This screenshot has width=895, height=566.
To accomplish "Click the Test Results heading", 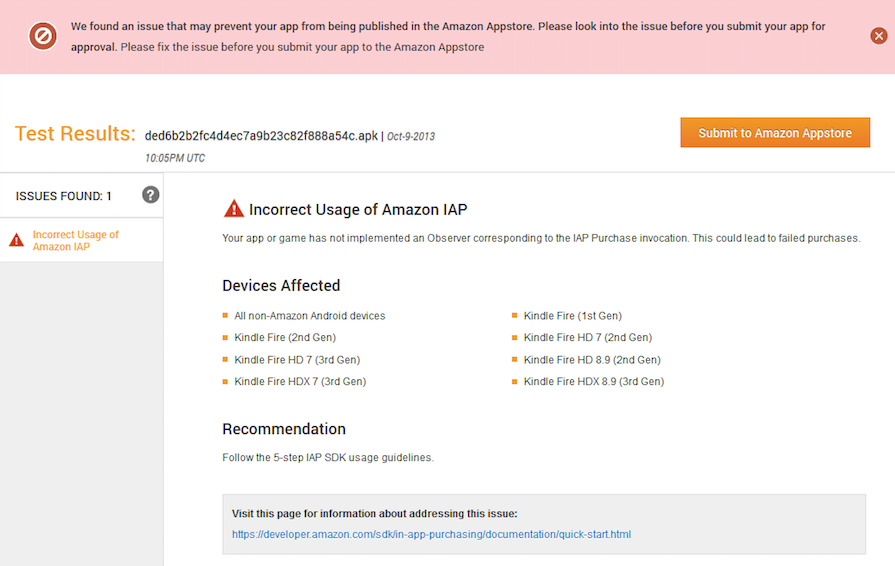I will pos(75,134).
